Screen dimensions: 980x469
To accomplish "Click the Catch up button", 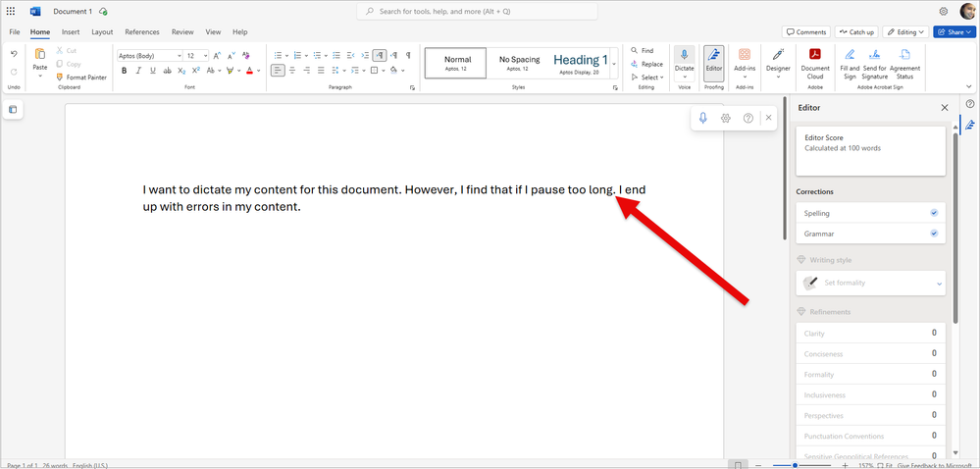I will [856, 32].
